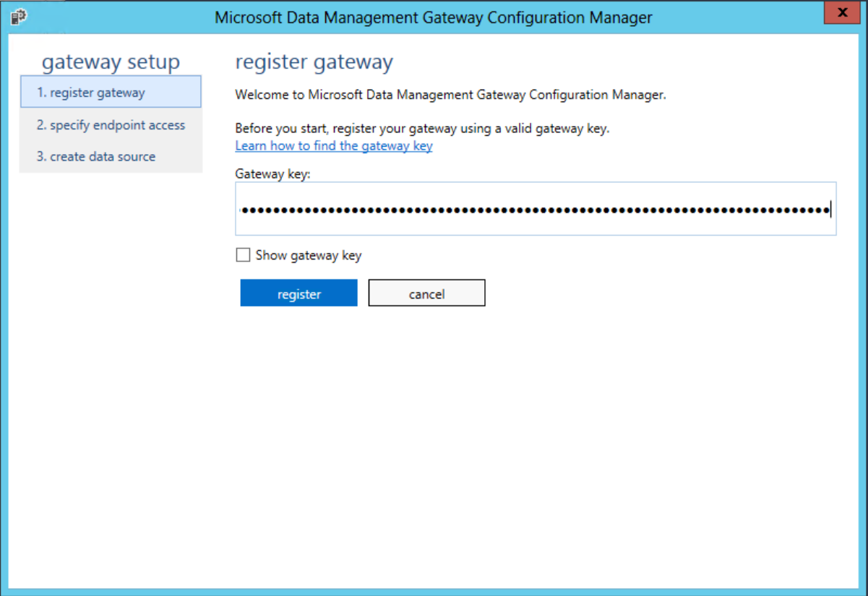Click the 'Gateway key:' label

click(x=272, y=174)
